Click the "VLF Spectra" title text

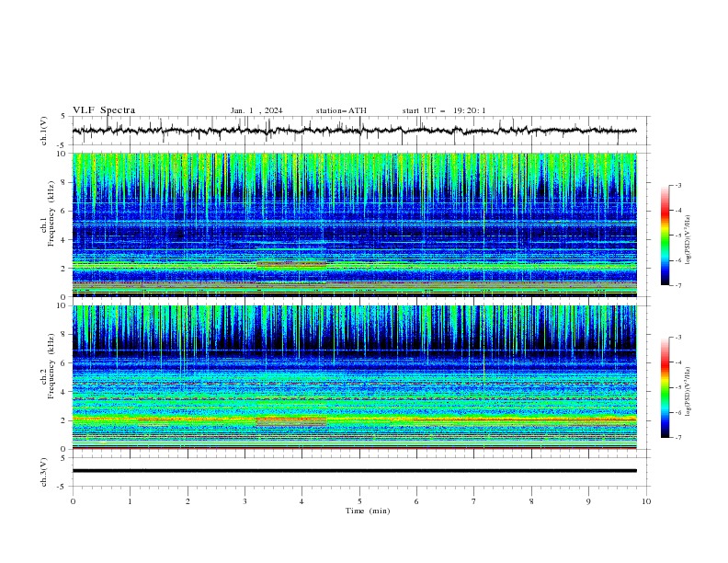104,110
